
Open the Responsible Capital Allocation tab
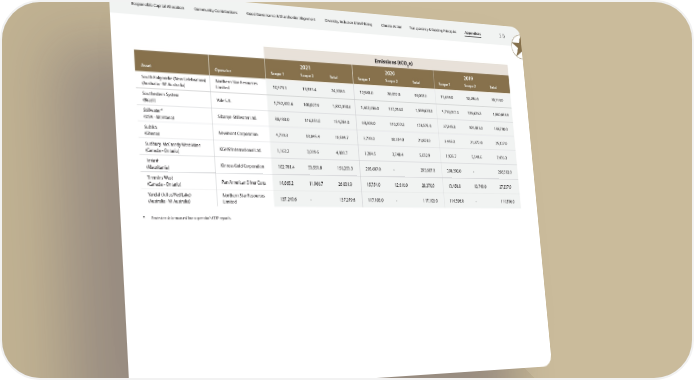(x=157, y=5)
